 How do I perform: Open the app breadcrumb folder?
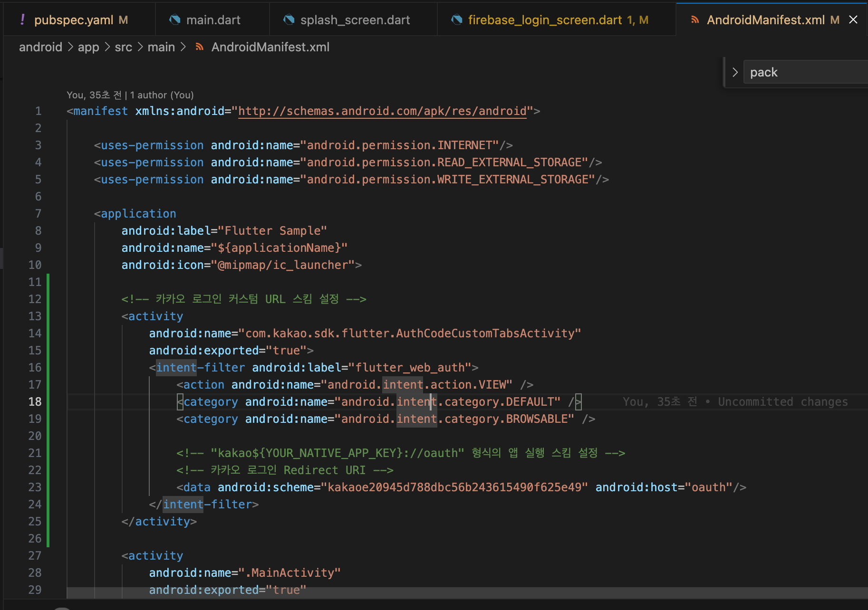pyautogui.click(x=88, y=47)
